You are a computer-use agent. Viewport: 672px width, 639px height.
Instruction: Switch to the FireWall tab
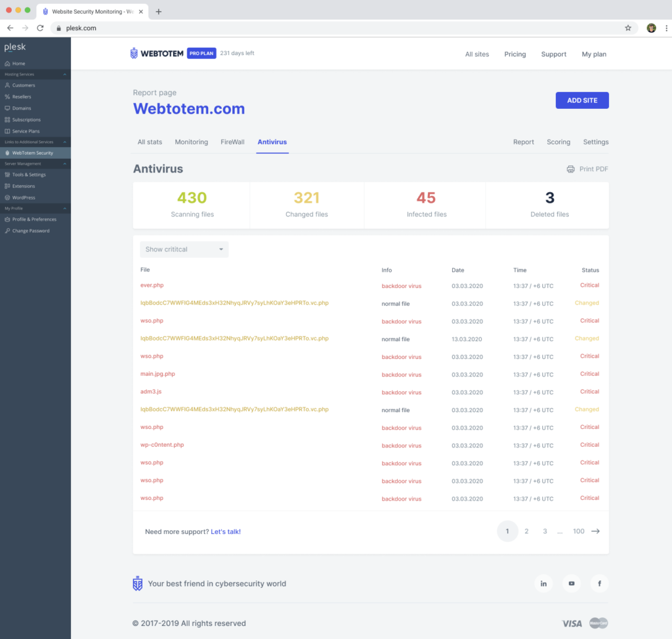pyautogui.click(x=232, y=142)
